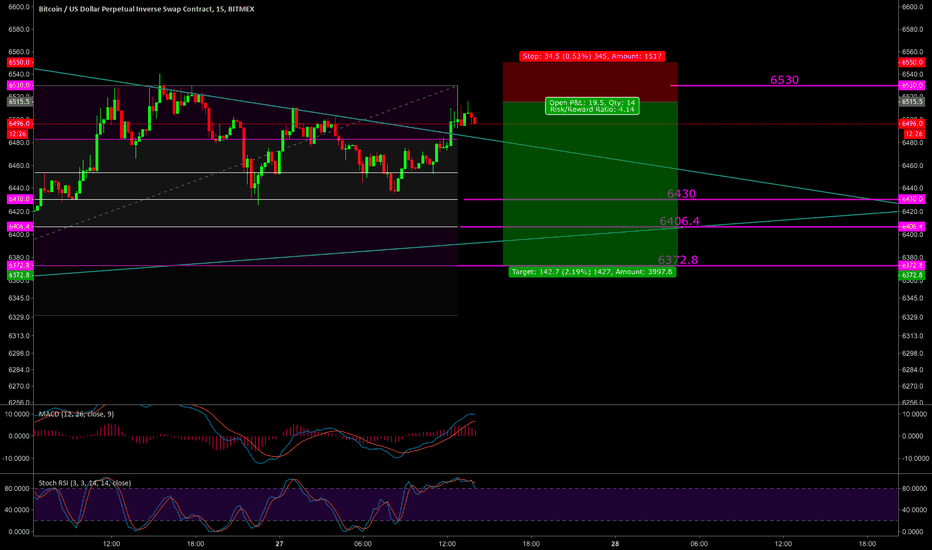Click the large magenta 6406.4 text annotation

tap(679, 221)
